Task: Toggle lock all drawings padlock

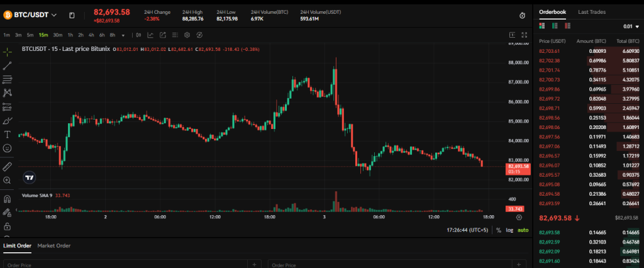Action: (8, 226)
